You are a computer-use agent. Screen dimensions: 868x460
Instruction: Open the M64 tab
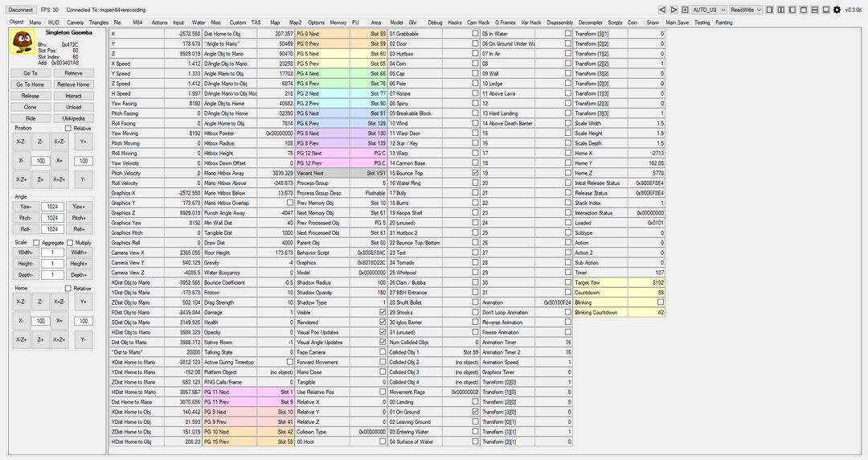coord(137,23)
